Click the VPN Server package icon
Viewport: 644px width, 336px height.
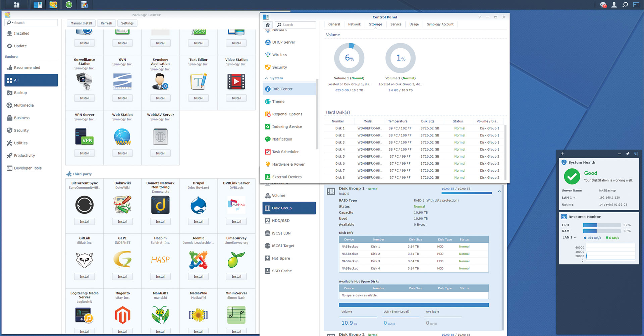pos(85,136)
